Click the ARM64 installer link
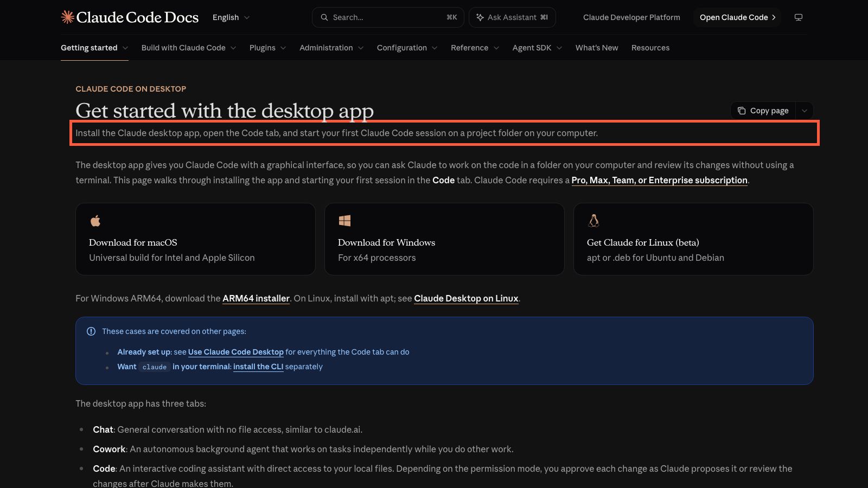Image resolution: width=868 pixels, height=488 pixels. 256,298
